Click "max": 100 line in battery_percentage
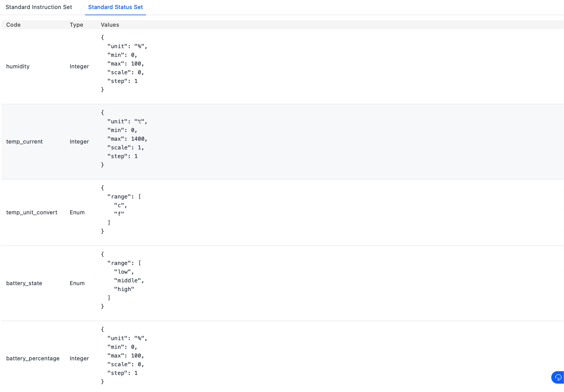This screenshot has height=392, width=564. tap(126, 356)
